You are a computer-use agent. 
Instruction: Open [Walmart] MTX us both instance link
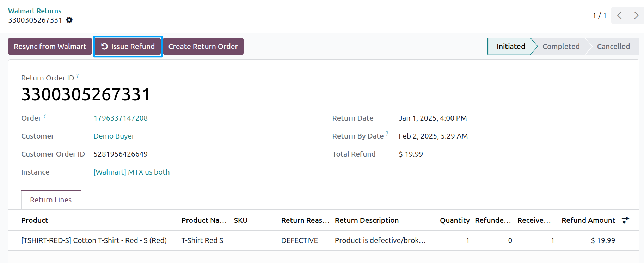pyautogui.click(x=131, y=172)
